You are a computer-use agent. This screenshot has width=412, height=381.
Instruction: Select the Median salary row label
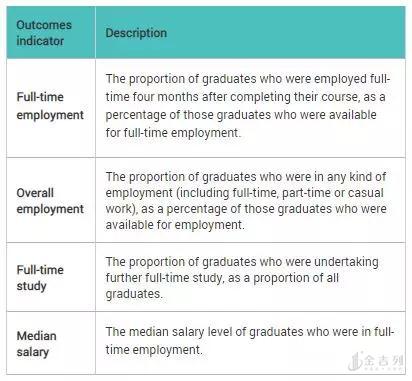click(x=36, y=344)
